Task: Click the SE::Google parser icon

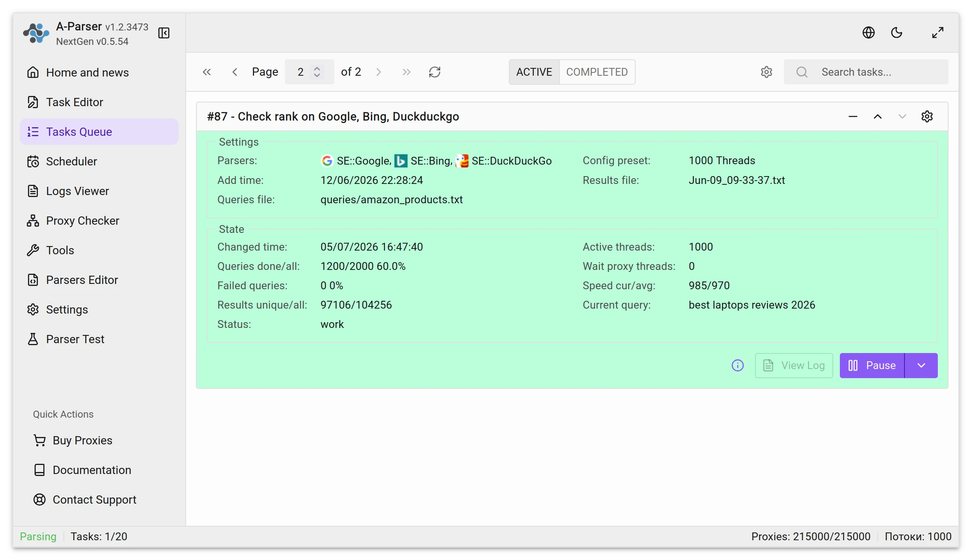Action: pos(327,161)
